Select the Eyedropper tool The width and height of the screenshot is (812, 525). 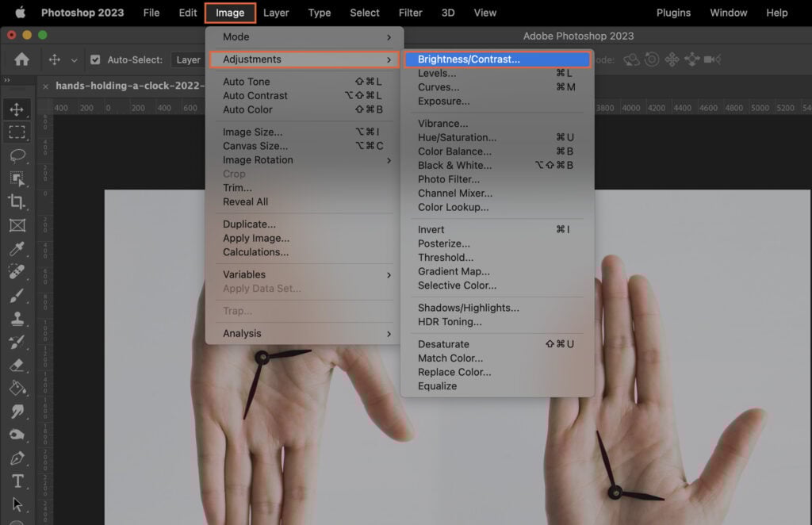click(17, 248)
